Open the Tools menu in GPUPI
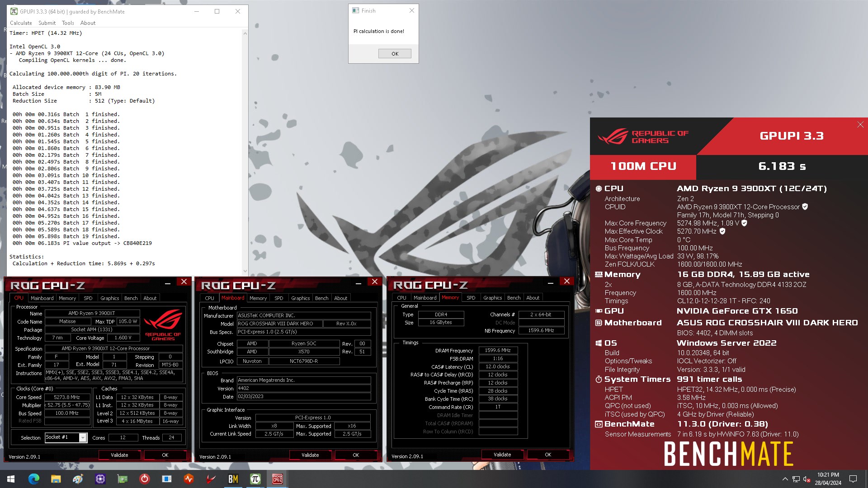868x488 pixels. point(68,23)
